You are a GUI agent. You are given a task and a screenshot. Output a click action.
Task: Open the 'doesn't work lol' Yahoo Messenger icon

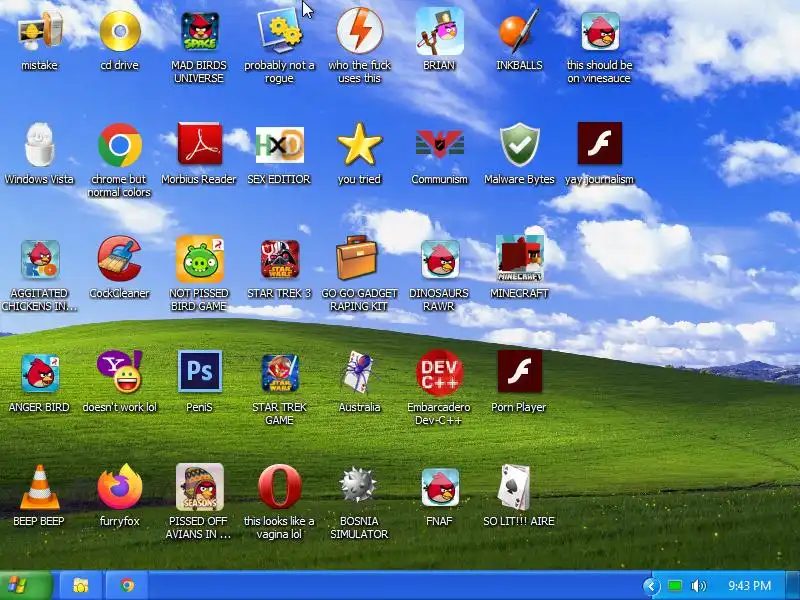(119, 372)
